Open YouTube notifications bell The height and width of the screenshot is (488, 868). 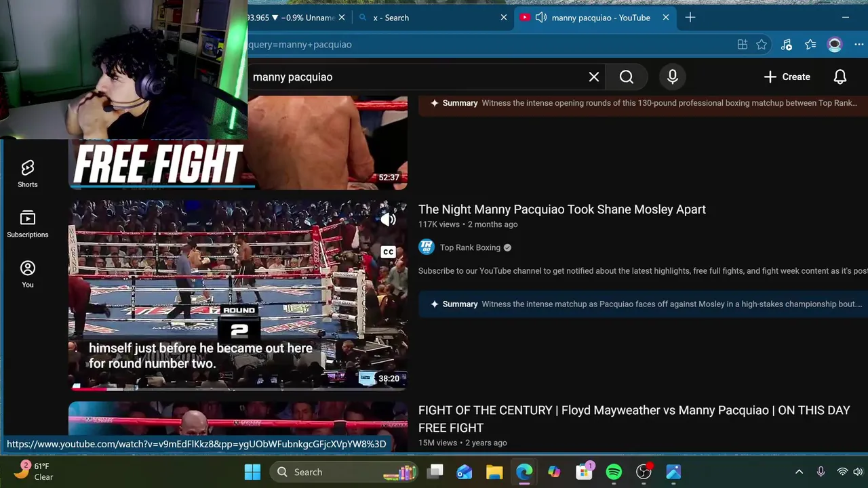840,77
